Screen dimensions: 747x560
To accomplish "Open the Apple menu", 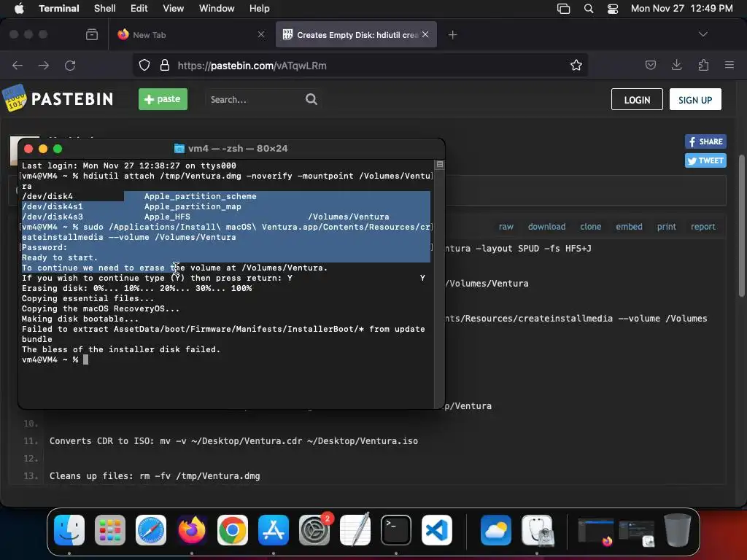I will click(x=19, y=8).
